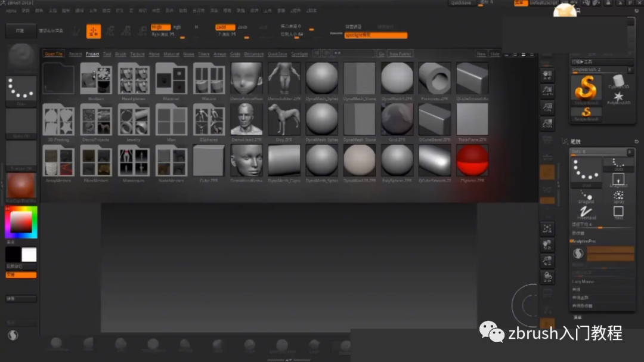Load the red ZSphere.ZPR thumbnail
Viewport: 644px width, 362px height.
[472, 161]
